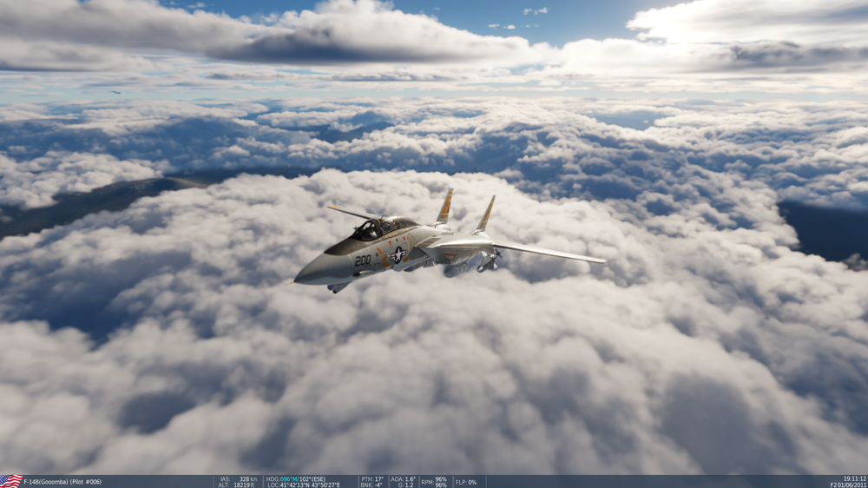Click the distant aircraft in the sky
Image resolution: width=868 pixels, height=488 pixels.
[x=115, y=92]
